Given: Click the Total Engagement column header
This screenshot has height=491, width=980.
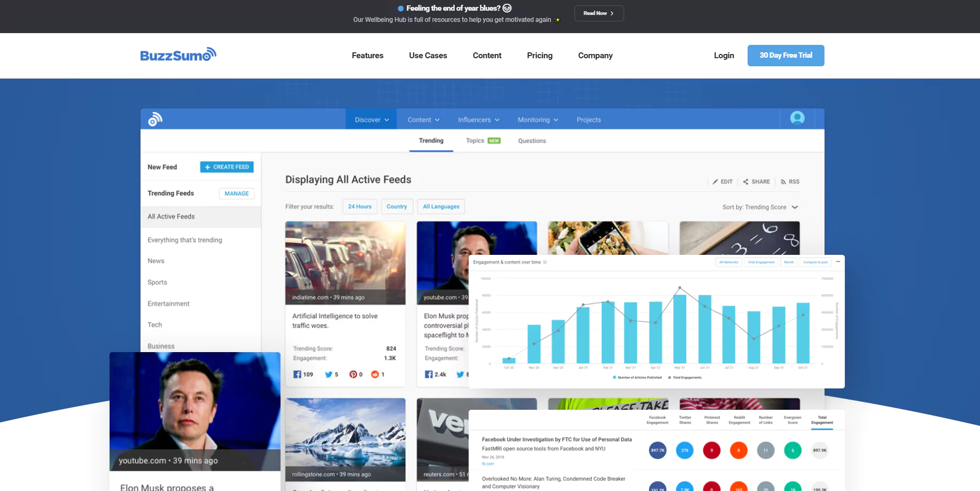Looking at the screenshot, I should (822, 420).
